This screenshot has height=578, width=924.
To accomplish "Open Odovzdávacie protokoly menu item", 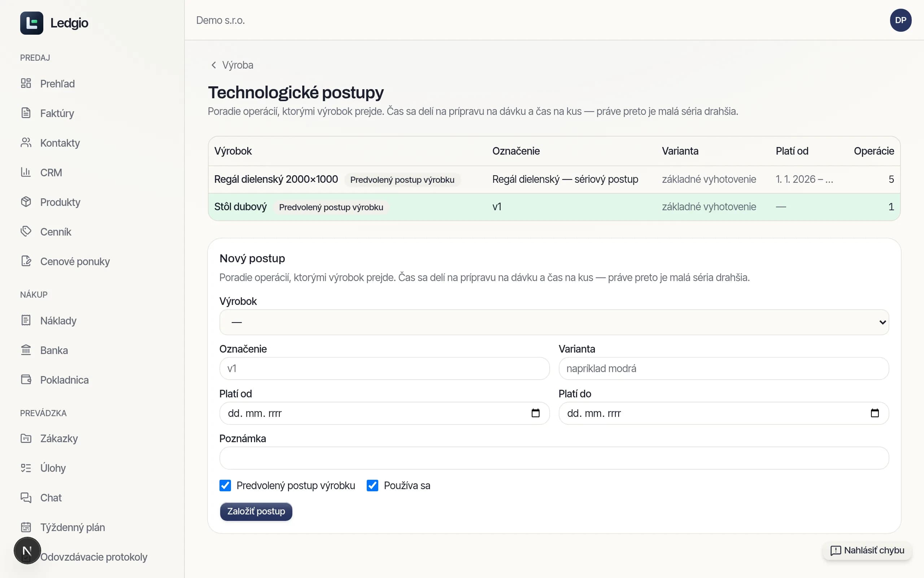I will pyautogui.click(x=93, y=557).
